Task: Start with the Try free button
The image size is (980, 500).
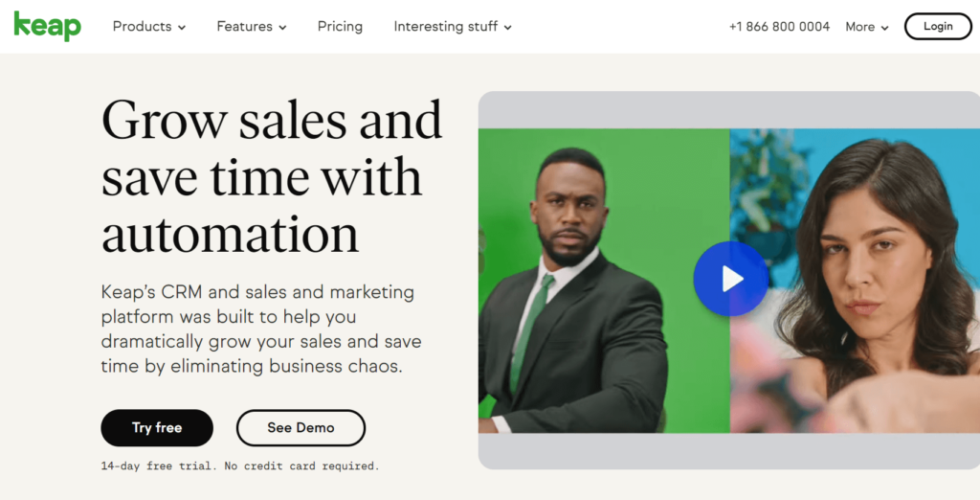Action: pyautogui.click(x=157, y=427)
